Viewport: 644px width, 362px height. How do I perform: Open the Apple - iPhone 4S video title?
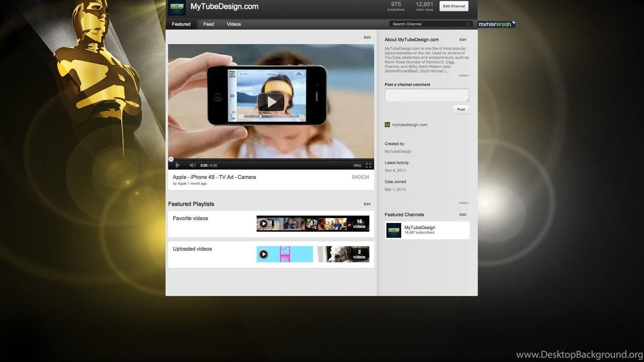tap(214, 177)
